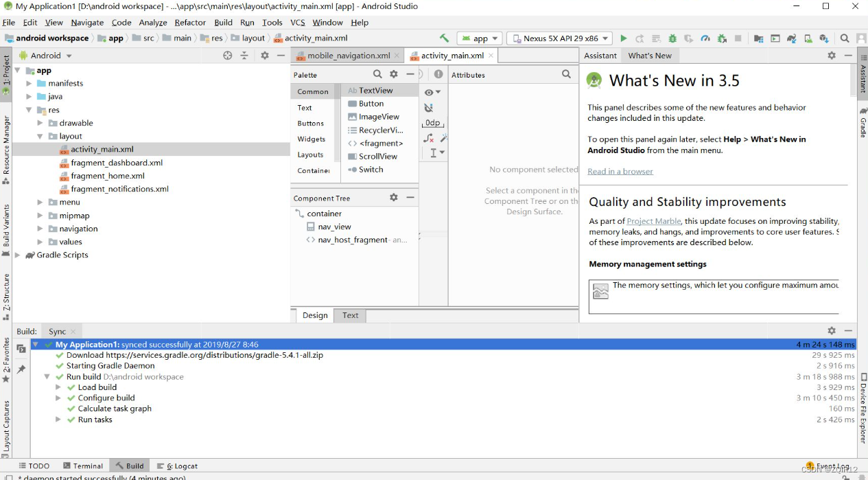The height and width of the screenshot is (480, 868).
Task: Click Search Everywhere magnifier in main toolbar
Action: click(x=845, y=38)
